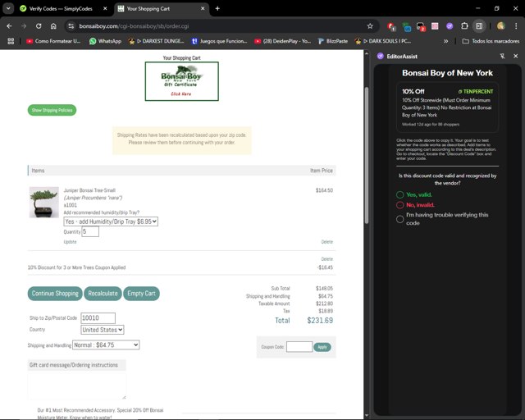The height and width of the screenshot is (420, 525).
Task: Select 'Yes, valid.' radio option
Action: (x=399, y=194)
